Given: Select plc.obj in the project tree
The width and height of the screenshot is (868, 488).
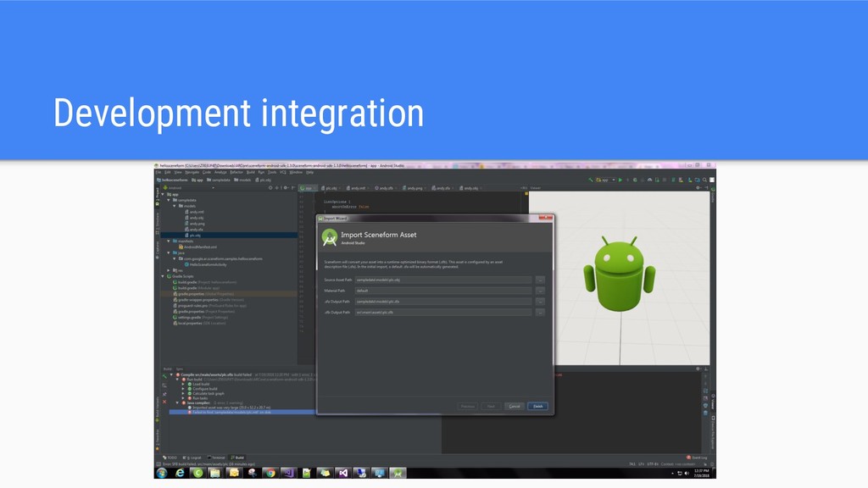Looking at the screenshot, I should (x=195, y=236).
